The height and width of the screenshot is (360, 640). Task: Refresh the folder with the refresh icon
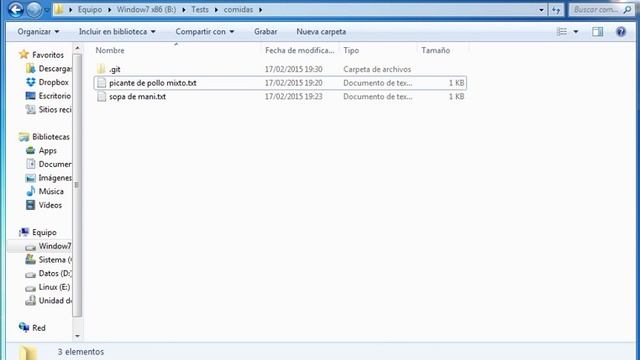tap(556, 10)
